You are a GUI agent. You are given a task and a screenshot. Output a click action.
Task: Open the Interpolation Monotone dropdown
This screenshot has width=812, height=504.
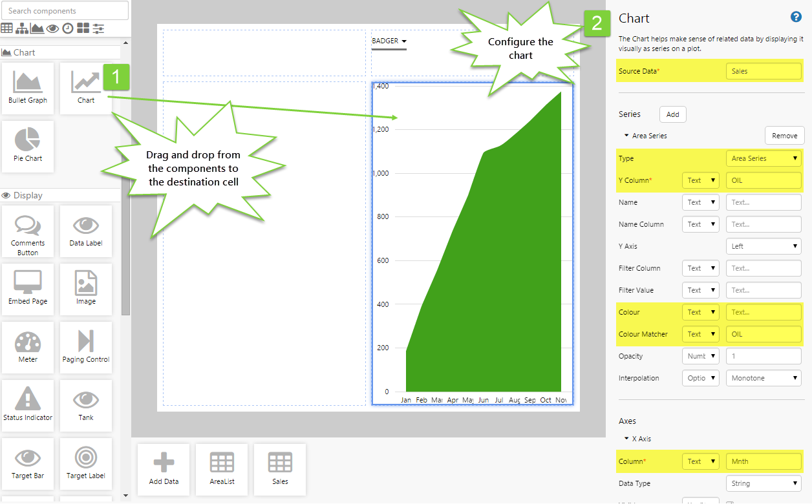[x=764, y=378]
